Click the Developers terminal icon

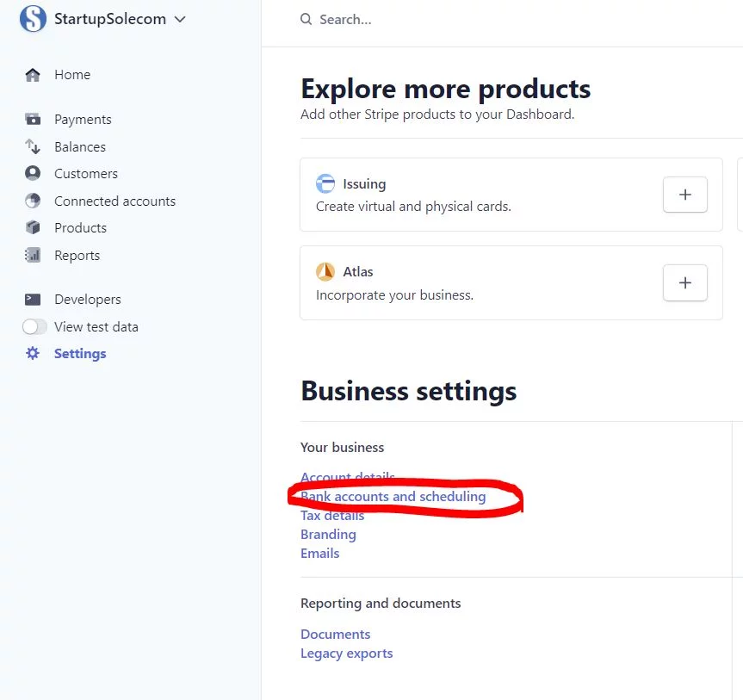(x=33, y=300)
